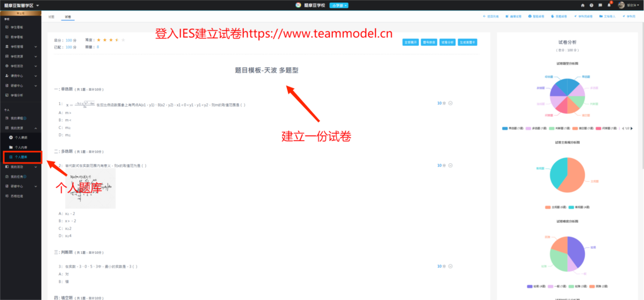Image resolution: width=644 pixels, height=300 pixels.
Task: Open the notifications bell
Action: pyautogui.click(x=609, y=5)
